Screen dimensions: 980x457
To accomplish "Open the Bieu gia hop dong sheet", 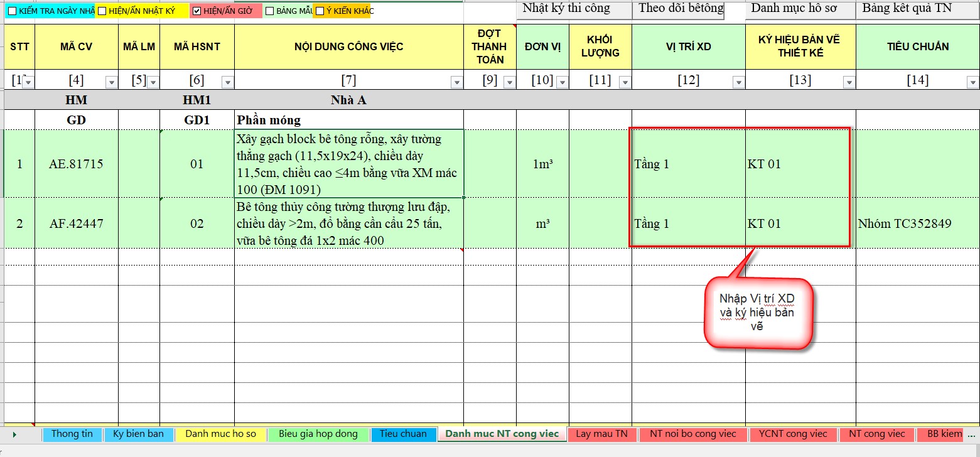I will tap(318, 434).
